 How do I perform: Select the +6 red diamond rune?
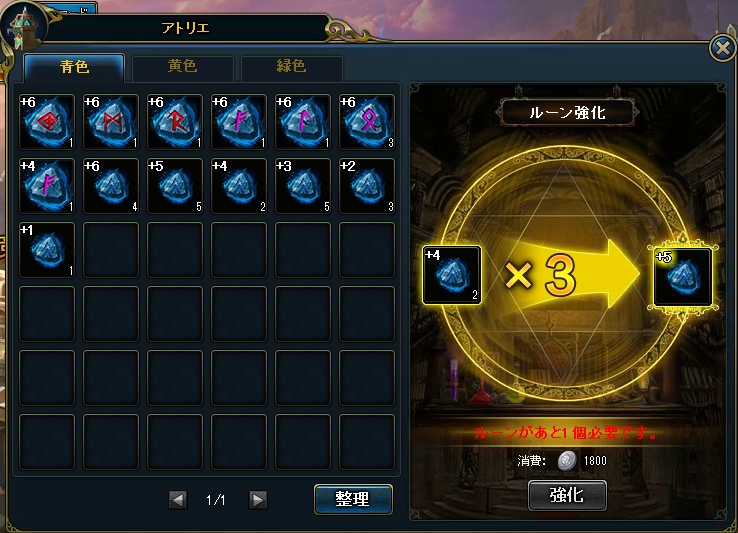47,122
